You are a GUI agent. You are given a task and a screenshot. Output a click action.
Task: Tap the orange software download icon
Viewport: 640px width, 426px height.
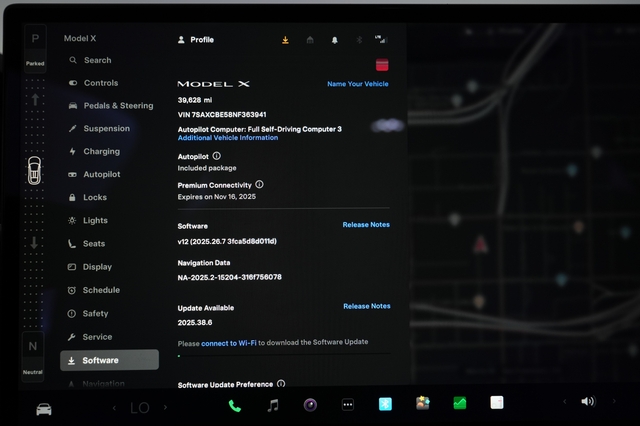tap(285, 40)
